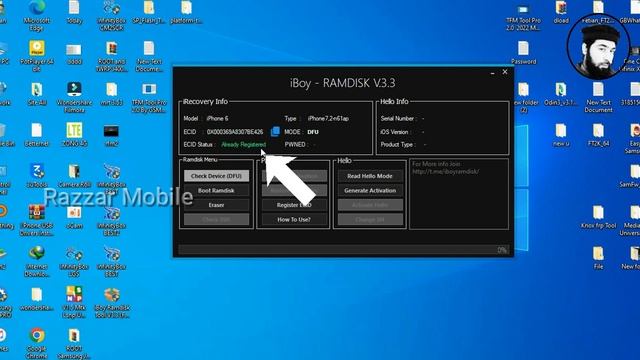
Task: Open the ROOT Samsung archive desktop icon
Action: pos(74,343)
